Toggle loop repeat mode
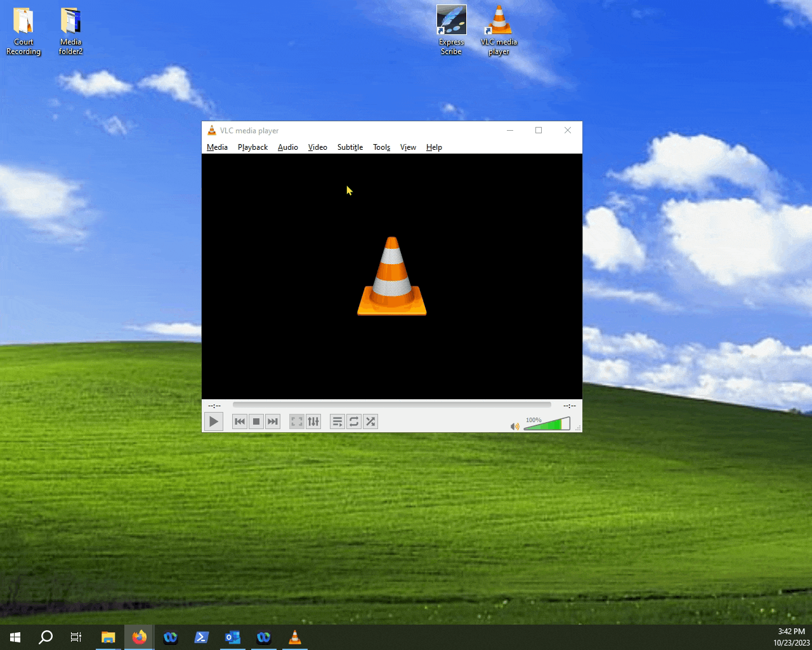812x650 pixels. 354,421
